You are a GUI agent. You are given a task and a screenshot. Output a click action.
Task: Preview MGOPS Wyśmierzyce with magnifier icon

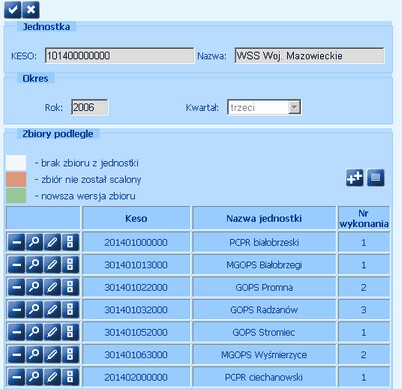pos(34,354)
